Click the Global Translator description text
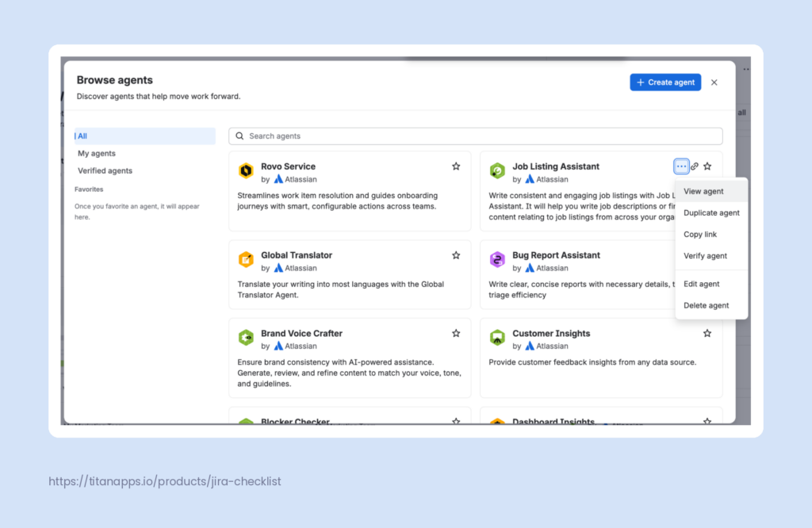The image size is (812, 528). pyautogui.click(x=341, y=289)
